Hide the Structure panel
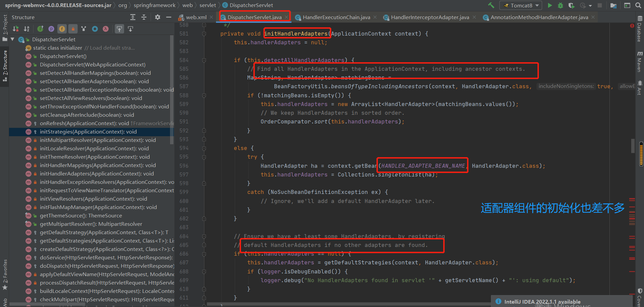644x307 pixels. point(169,17)
